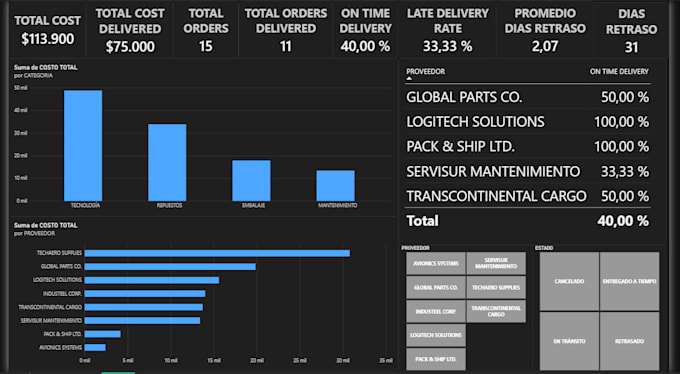Image resolution: width=680 pixels, height=374 pixels.
Task: Click SERVISUR MANTENIMIENTO table row name
Action: [493, 171]
